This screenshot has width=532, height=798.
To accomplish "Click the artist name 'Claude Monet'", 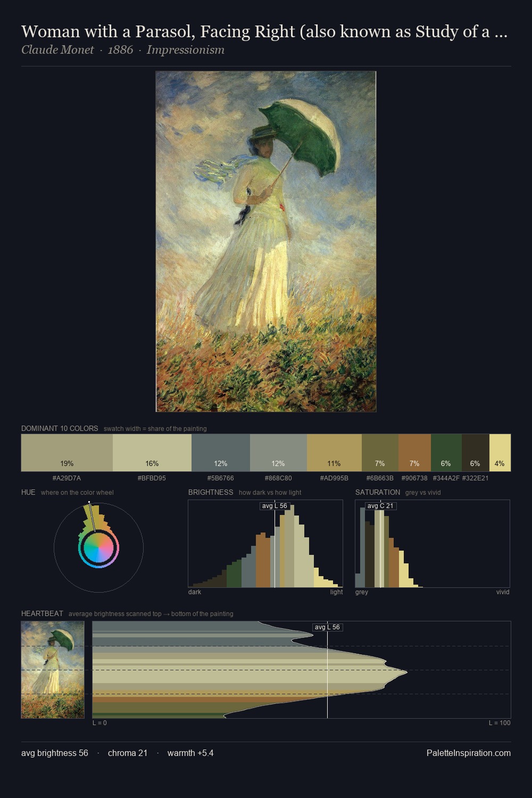I will coord(57,50).
